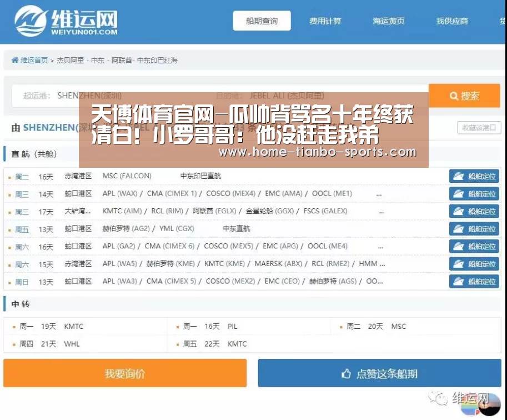Click the 维运网 WEIYUN001.COM logo
Screen dimensions: 507x420
pos(66,21)
